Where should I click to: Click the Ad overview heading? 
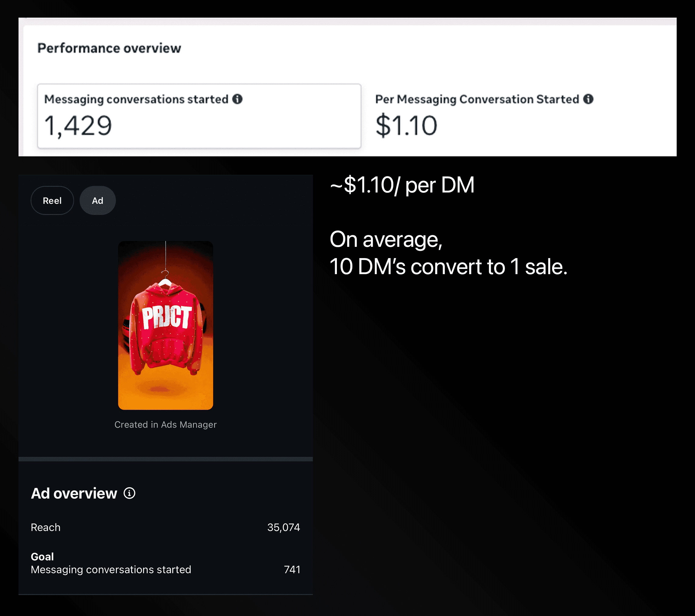tap(74, 494)
